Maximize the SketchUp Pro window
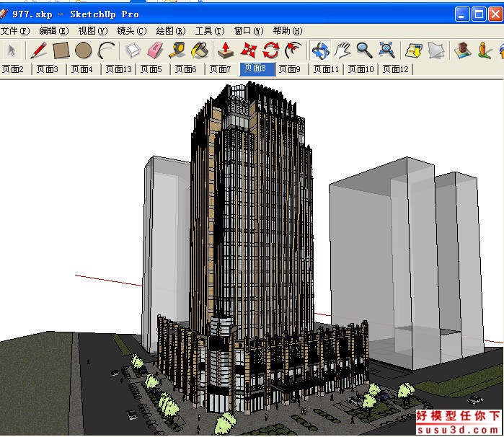The image size is (504, 437). (x=479, y=14)
